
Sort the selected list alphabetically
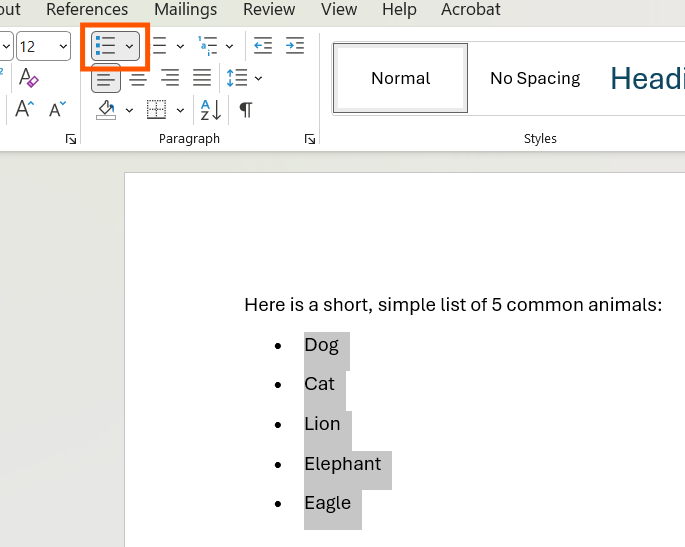211,110
